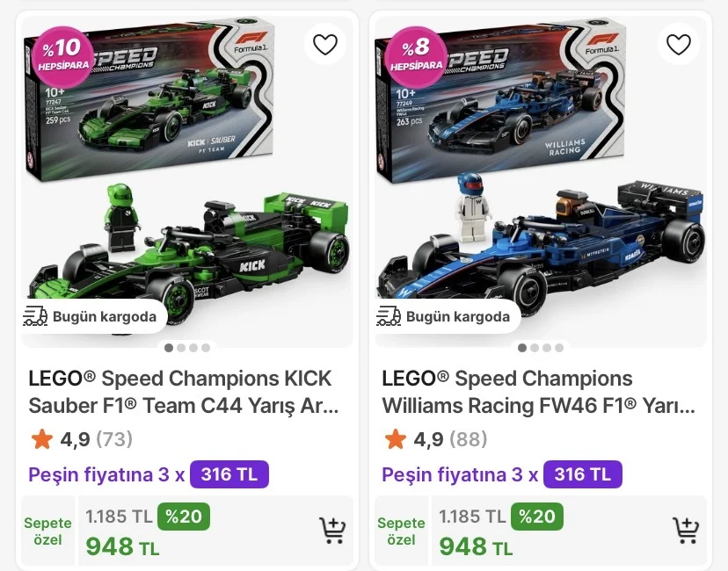Open the KICK Sauber F1 Team C44 title

pyautogui.click(x=182, y=392)
